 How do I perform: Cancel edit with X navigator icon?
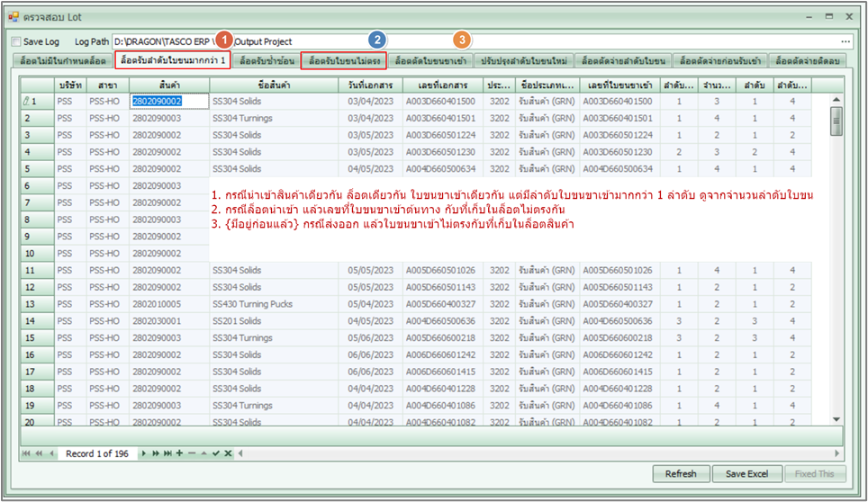228,453
